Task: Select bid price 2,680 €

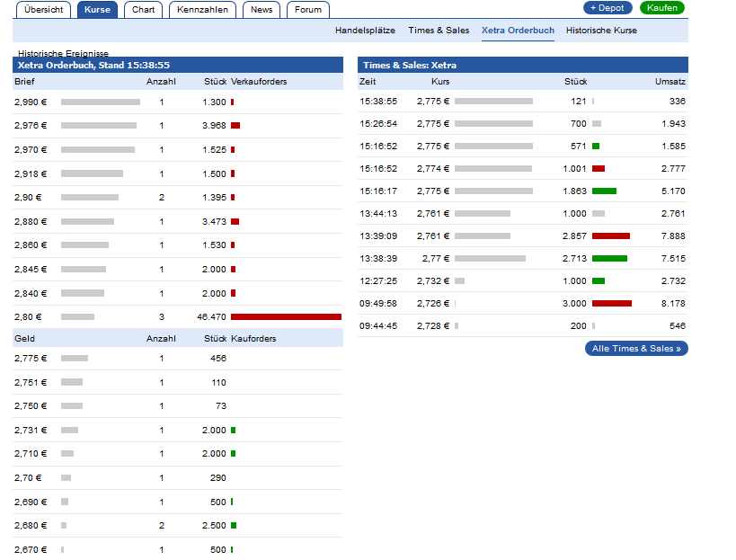Action: [31, 525]
